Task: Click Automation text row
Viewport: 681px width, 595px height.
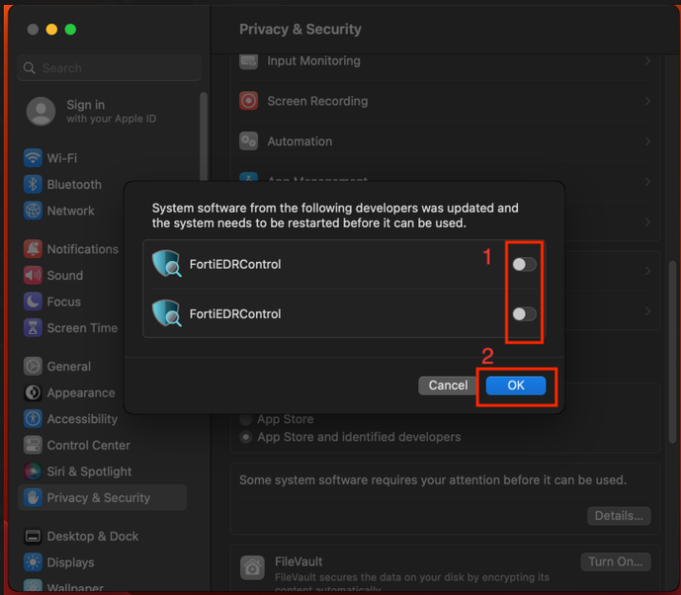Action: tap(300, 141)
